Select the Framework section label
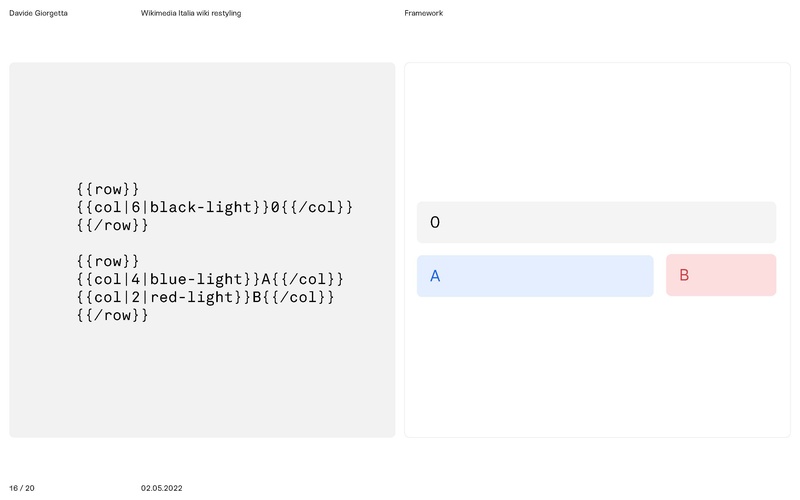The width and height of the screenshot is (800, 500). pyautogui.click(x=423, y=13)
